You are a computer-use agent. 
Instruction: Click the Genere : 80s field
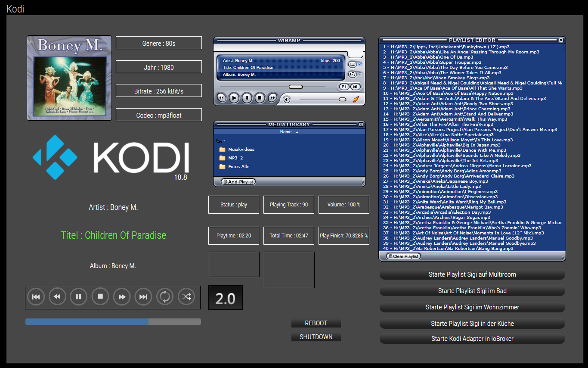159,43
